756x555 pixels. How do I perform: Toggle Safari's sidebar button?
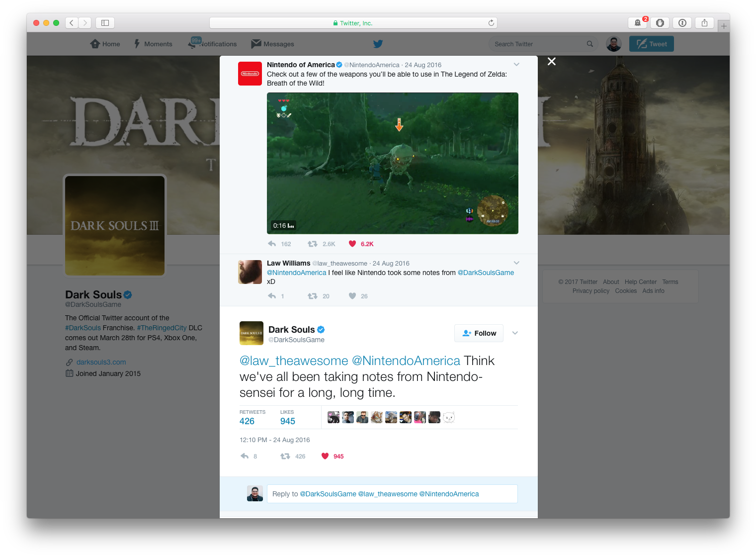(x=105, y=23)
